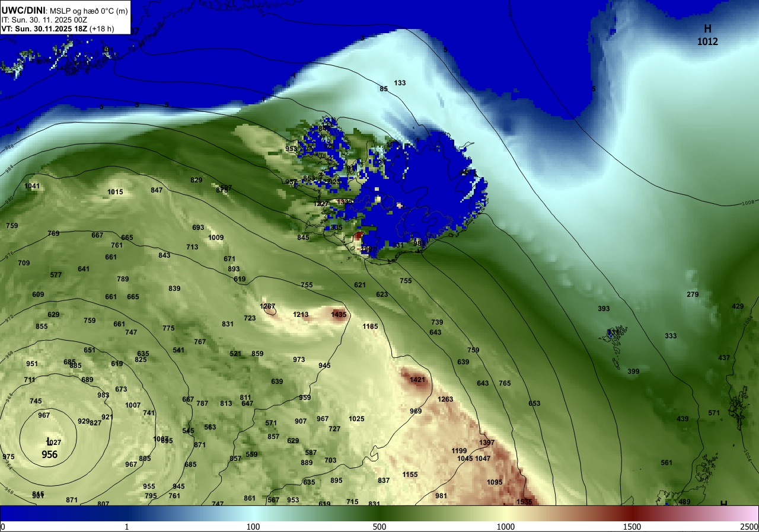Click the 279 height value
This screenshot has width=759, height=532.
tap(693, 294)
